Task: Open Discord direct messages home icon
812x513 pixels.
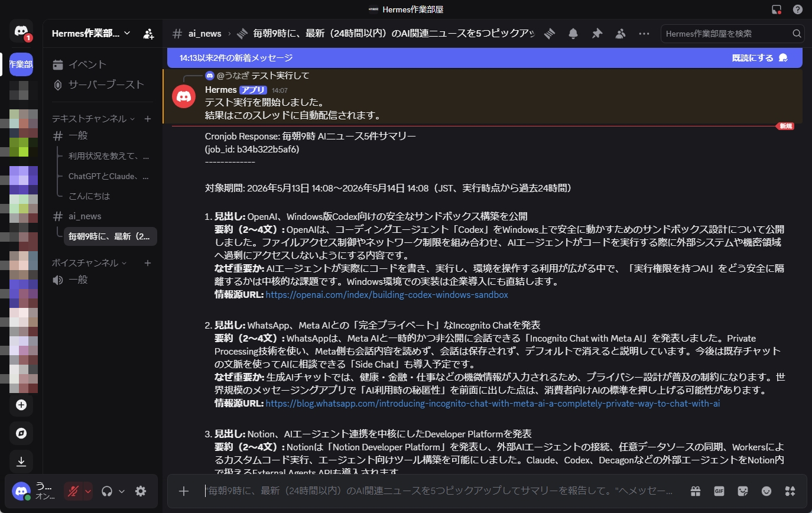Action: (21, 31)
